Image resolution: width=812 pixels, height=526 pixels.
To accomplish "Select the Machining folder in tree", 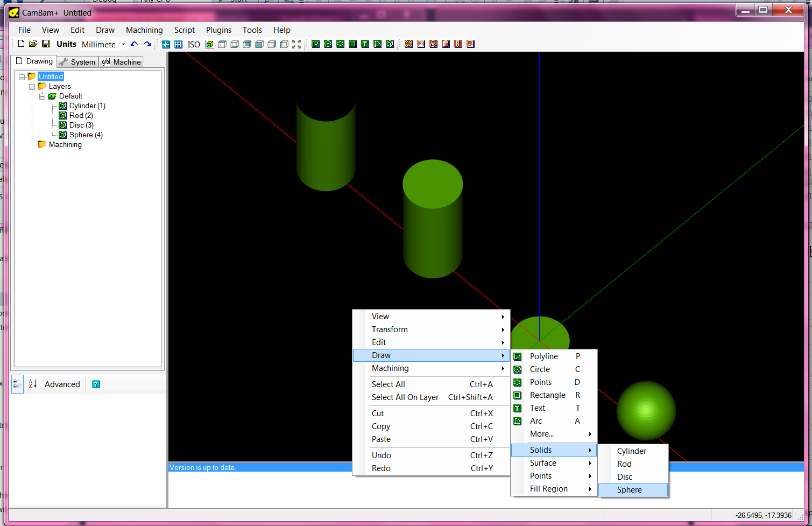I will pos(65,145).
